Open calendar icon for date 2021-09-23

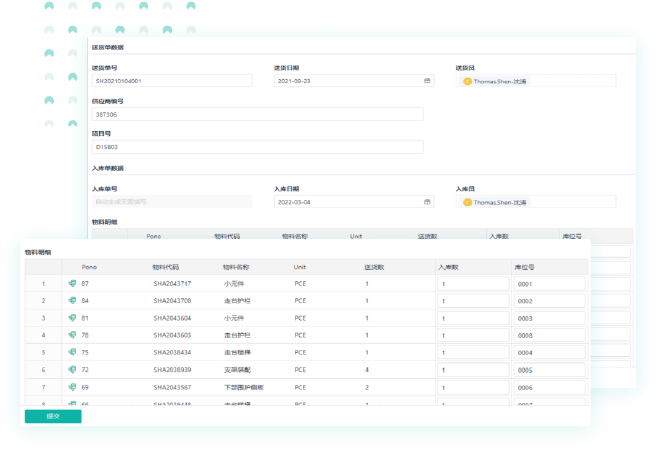427,80
